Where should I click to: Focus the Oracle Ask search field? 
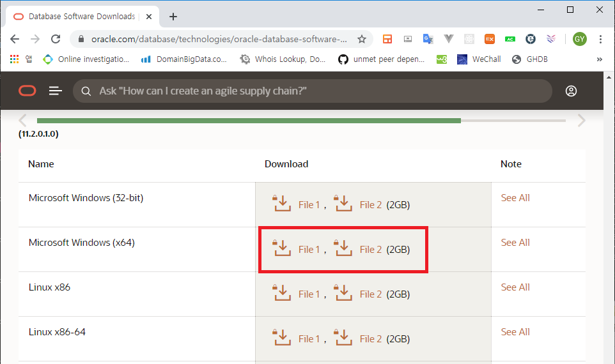tap(313, 91)
